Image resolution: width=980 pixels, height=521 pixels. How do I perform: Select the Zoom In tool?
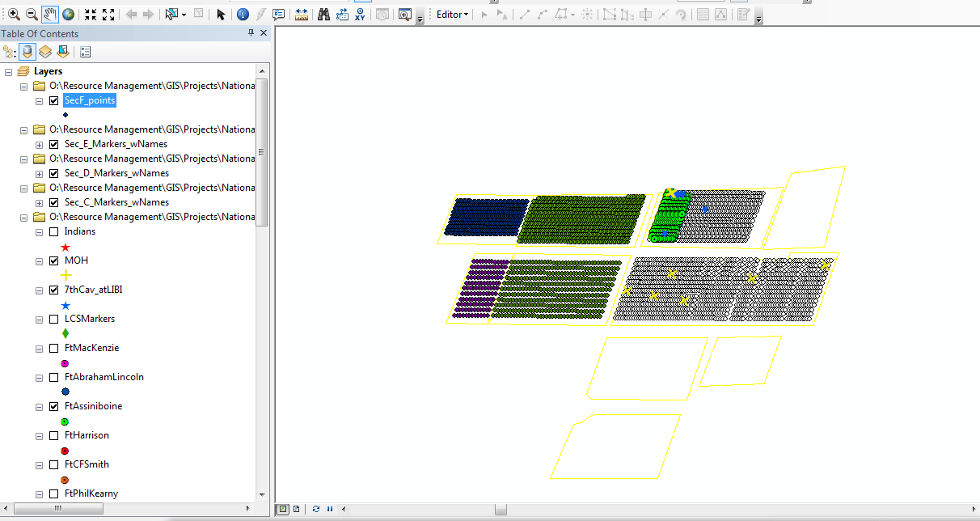[14, 12]
